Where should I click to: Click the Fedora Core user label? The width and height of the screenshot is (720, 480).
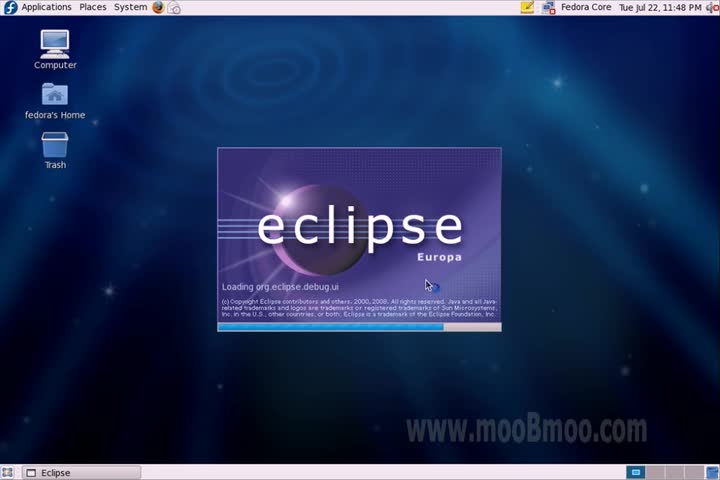click(586, 7)
